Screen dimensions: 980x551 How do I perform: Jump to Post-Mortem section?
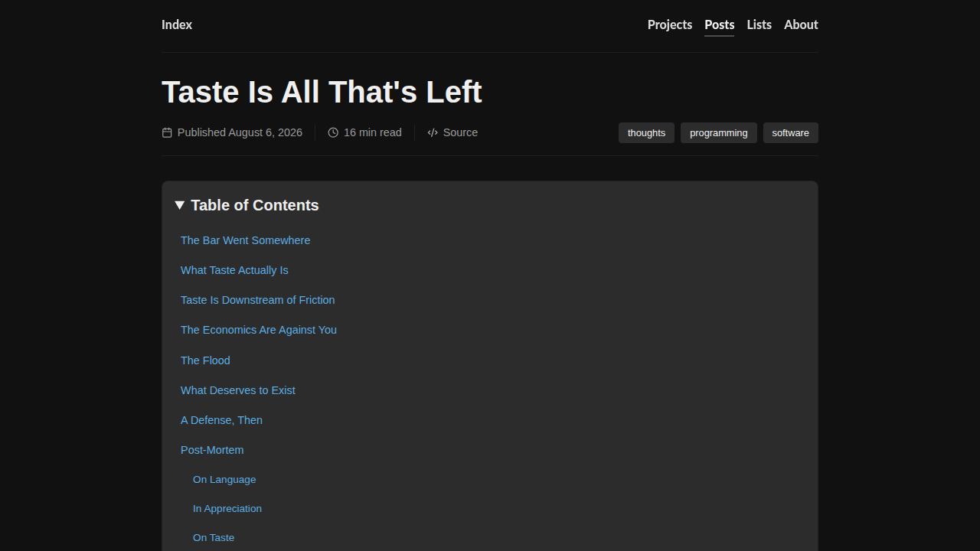pyautogui.click(x=212, y=450)
